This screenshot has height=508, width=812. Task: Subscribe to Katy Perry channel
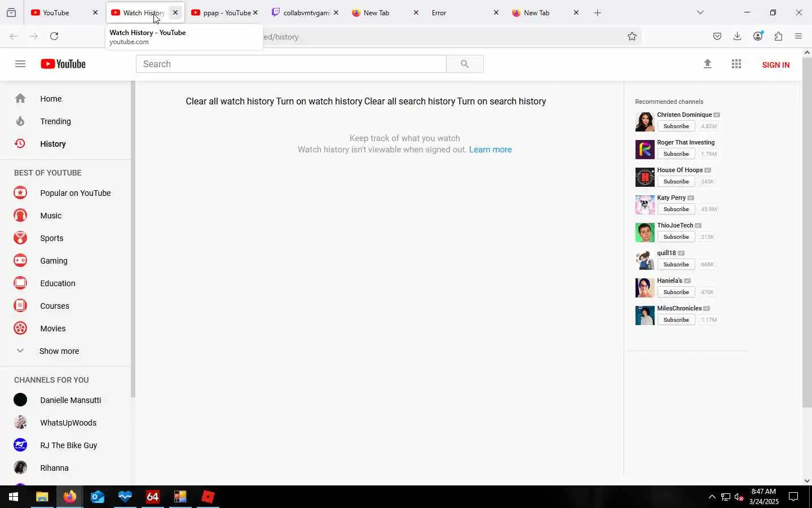pyautogui.click(x=676, y=209)
